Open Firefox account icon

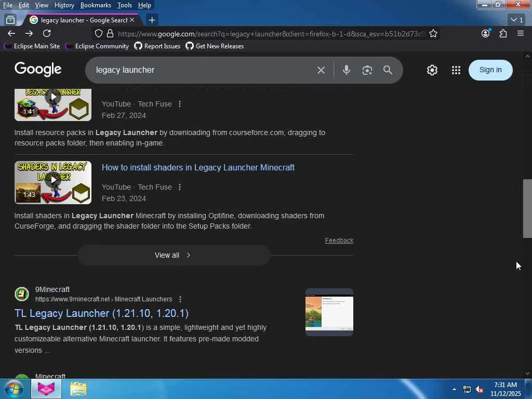(x=486, y=33)
